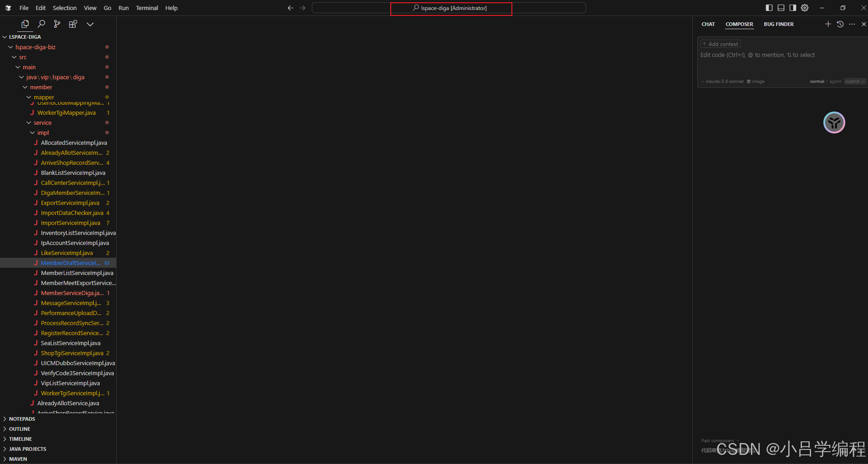This screenshot has height=464, width=868.
Task: Attach an image using the image icon
Action: [x=756, y=81]
